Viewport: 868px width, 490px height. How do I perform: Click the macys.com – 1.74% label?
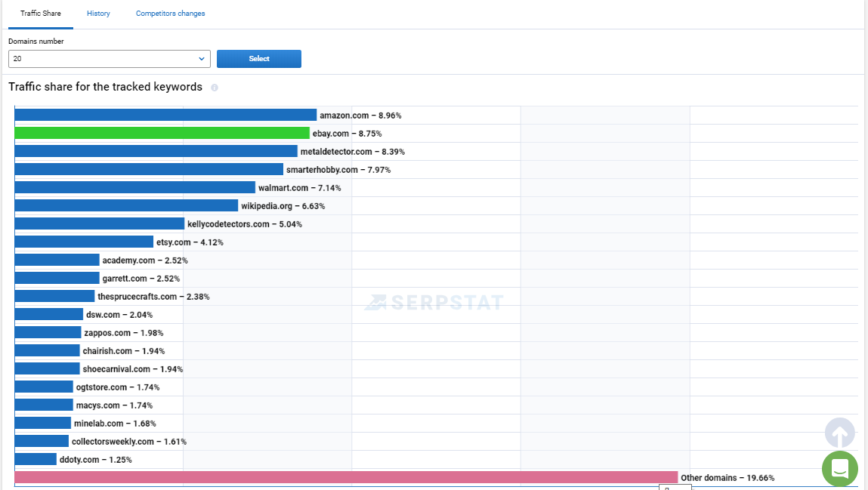click(x=115, y=405)
